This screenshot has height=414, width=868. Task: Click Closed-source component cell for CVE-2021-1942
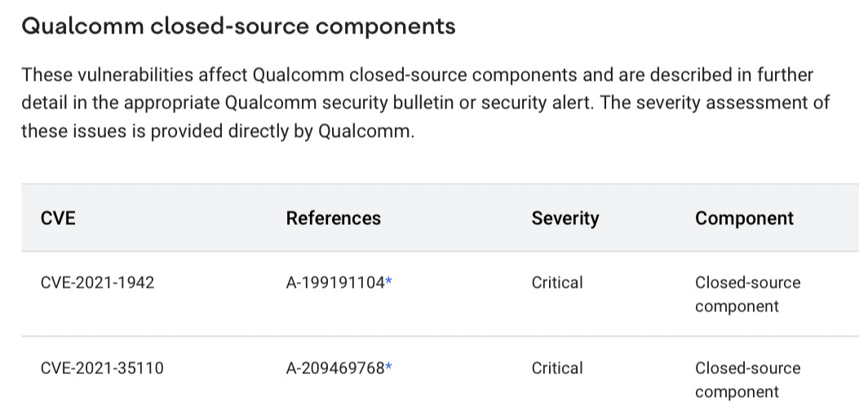[x=747, y=294]
